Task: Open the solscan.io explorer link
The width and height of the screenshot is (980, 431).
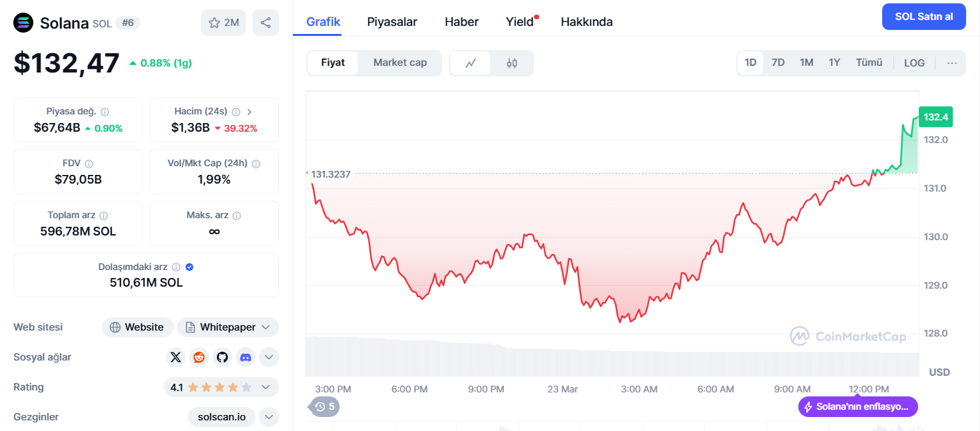Action: point(222,417)
